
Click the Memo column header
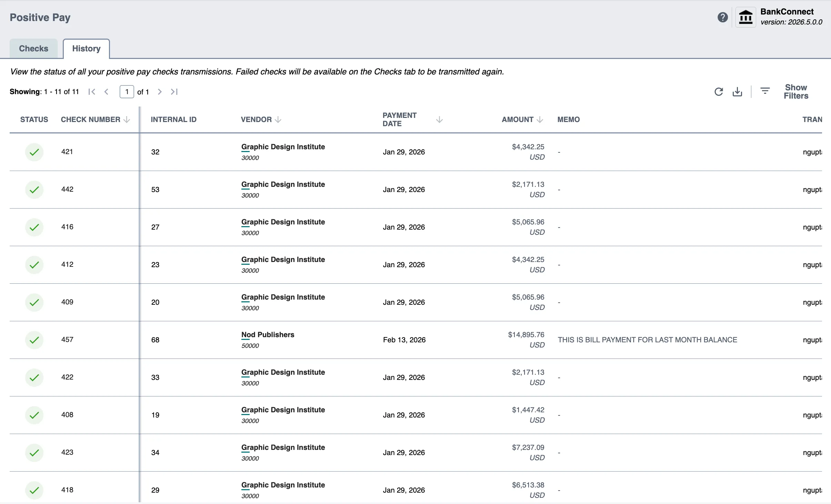pyautogui.click(x=569, y=120)
